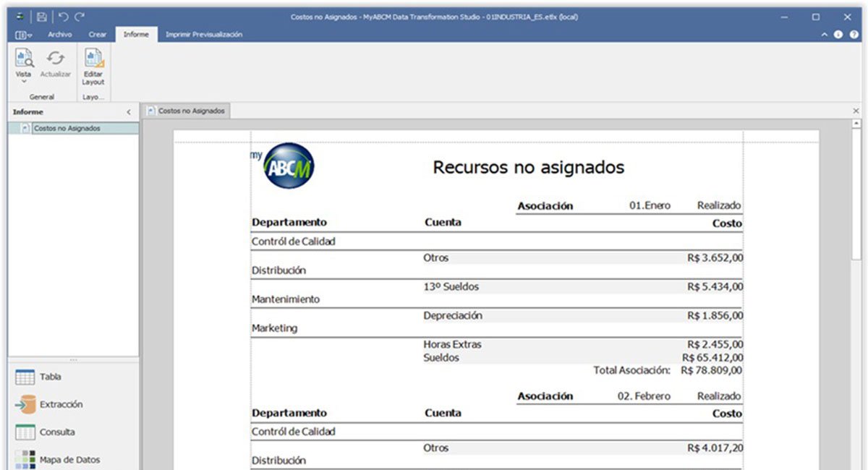Close the Costos no Asignados document panel
Screen dimensions: 868x470
pos(856,111)
